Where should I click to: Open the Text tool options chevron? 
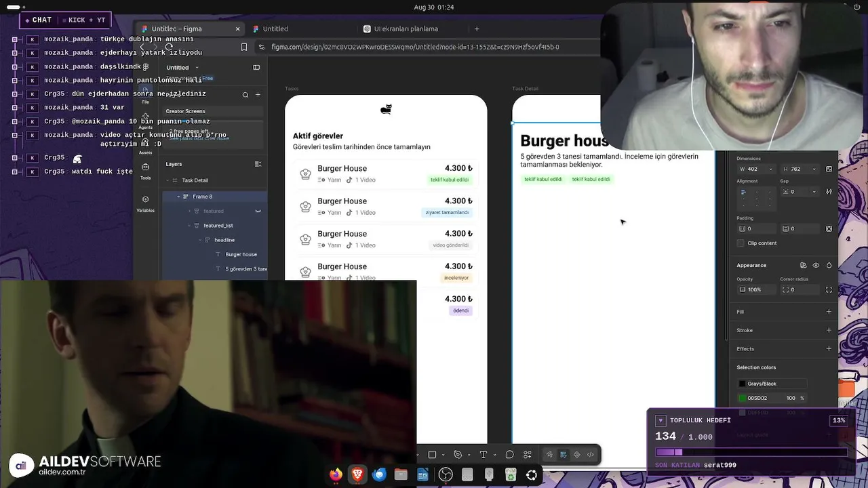click(x=494, y=455)
